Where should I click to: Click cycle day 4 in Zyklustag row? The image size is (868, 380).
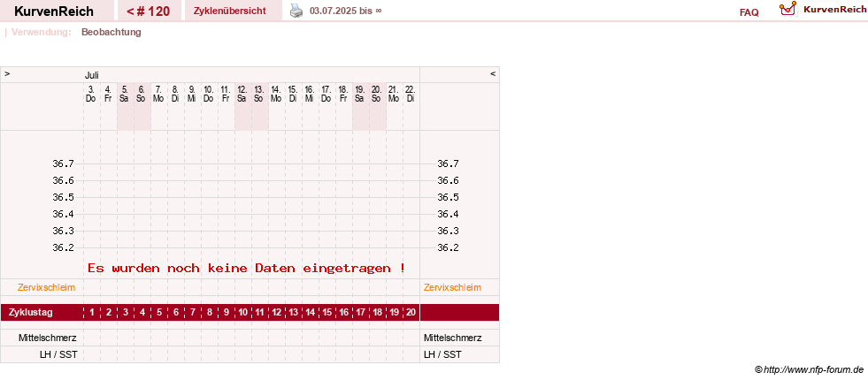pos(142,313)
